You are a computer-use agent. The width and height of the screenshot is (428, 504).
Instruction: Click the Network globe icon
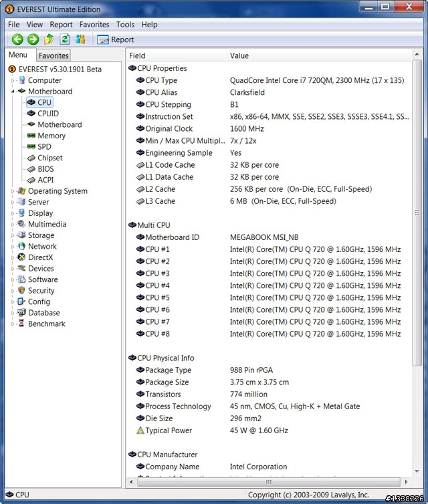(x=21, y=246)
